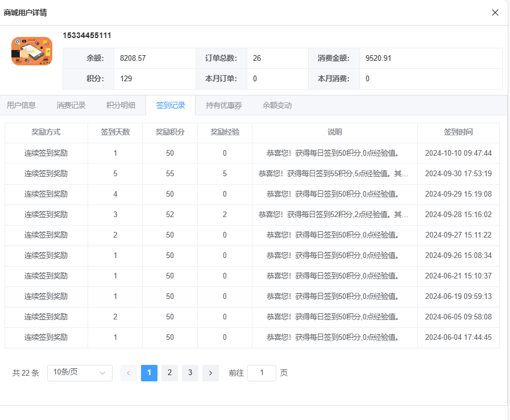The height and width of the screenshot is (420, 510).
Task: Close the 商城用户详情 dialog
Action: pyautogui.click(x=495, y=13)
